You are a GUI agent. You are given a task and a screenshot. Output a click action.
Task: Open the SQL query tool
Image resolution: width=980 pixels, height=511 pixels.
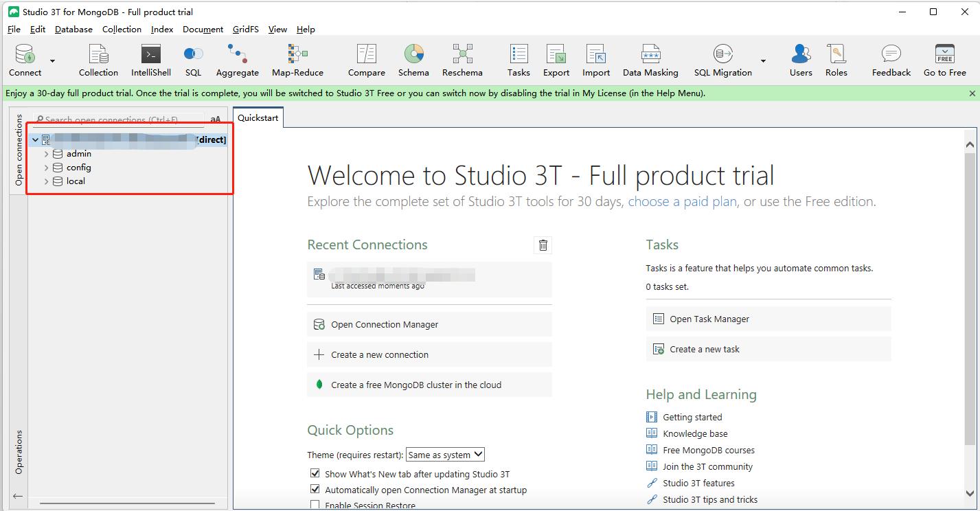click(194, 60)
